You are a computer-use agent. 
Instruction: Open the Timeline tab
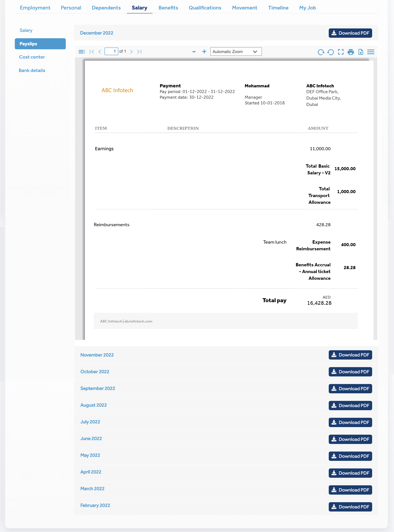point(278,8)
